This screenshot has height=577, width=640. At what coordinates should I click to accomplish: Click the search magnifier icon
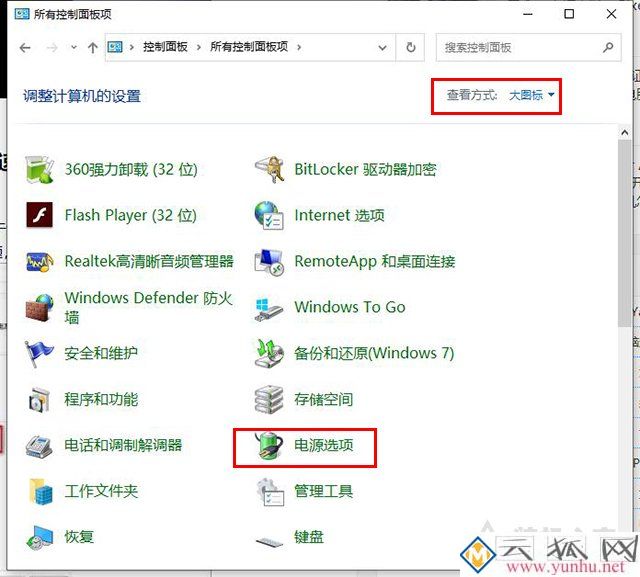(x=608, y=47)
